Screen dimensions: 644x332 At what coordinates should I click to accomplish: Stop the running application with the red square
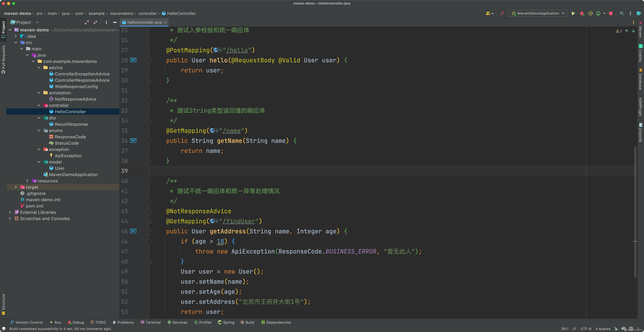[611, 13]
